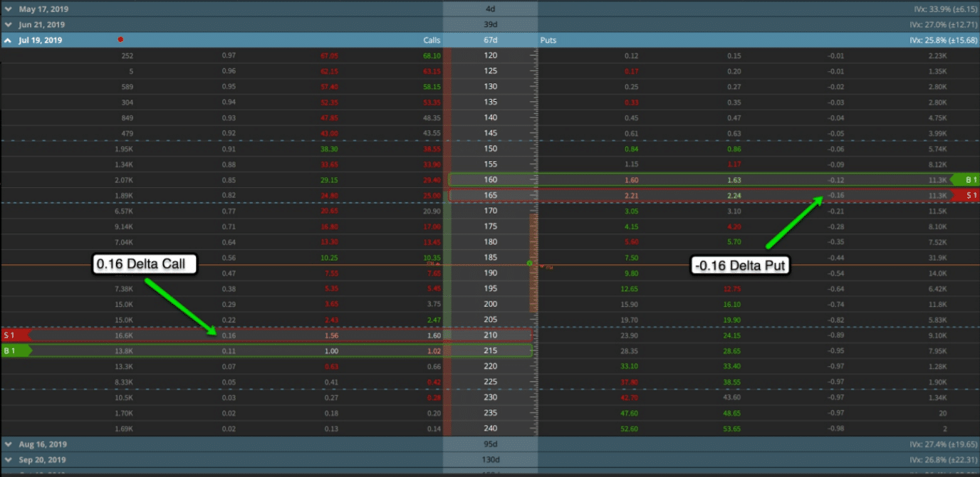Click the orange range bar beside strikes
980x477 pixels.
pyautogui.click(x=532, y=263)
